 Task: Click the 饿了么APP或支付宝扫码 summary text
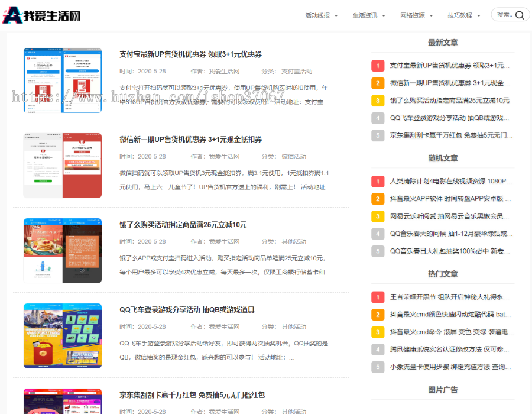(225, 266)
